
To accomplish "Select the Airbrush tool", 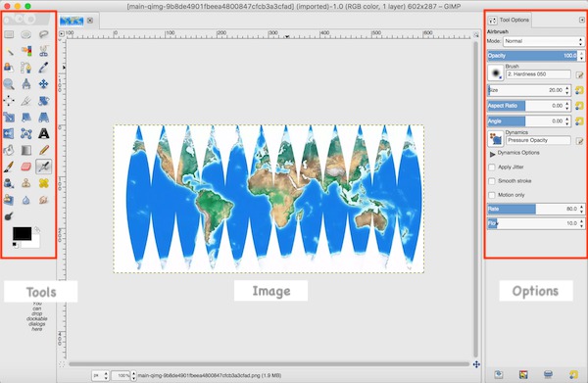I will tap(43, 167).
